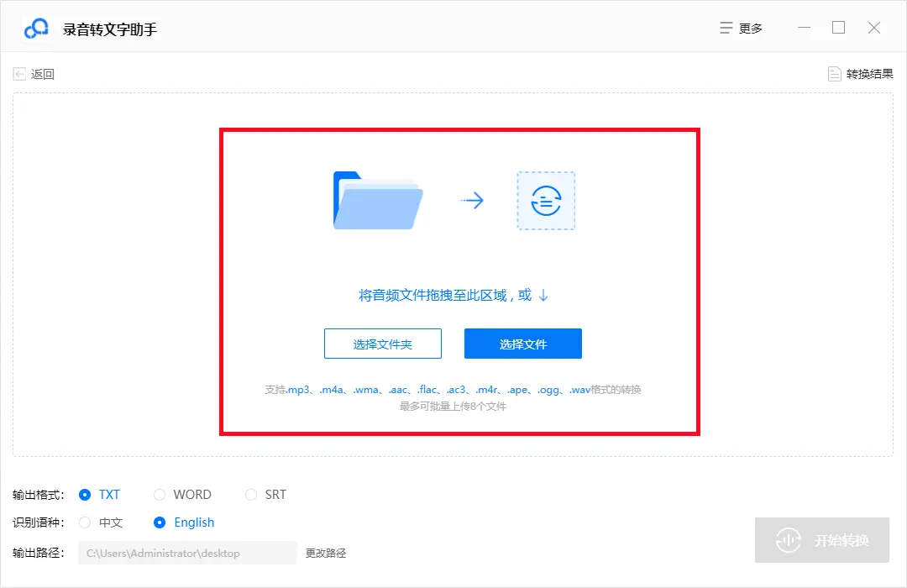Click the app logo icon top-left
The height and width of the screenshot is (588, 907).
(x=35, y=26)
